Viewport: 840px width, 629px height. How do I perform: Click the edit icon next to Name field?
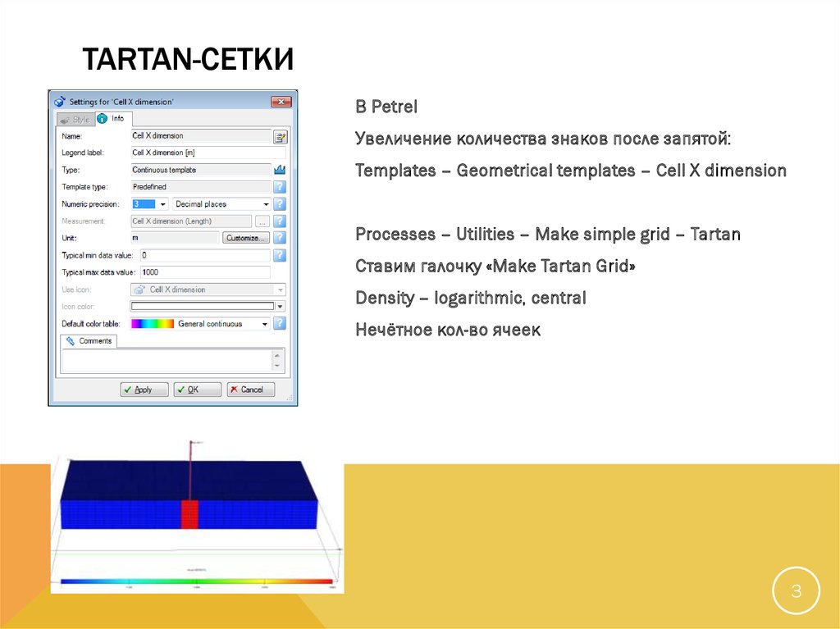(x=282, y=136)
